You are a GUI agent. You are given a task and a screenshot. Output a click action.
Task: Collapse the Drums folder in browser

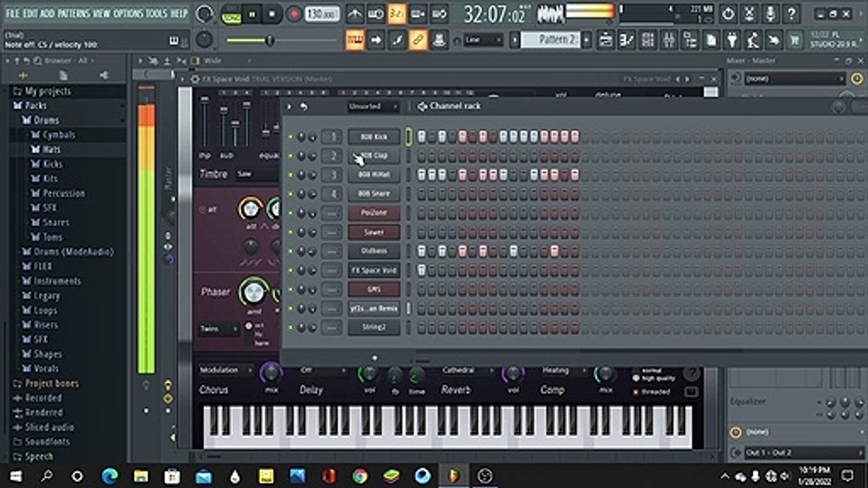click(x=46, y=120)
